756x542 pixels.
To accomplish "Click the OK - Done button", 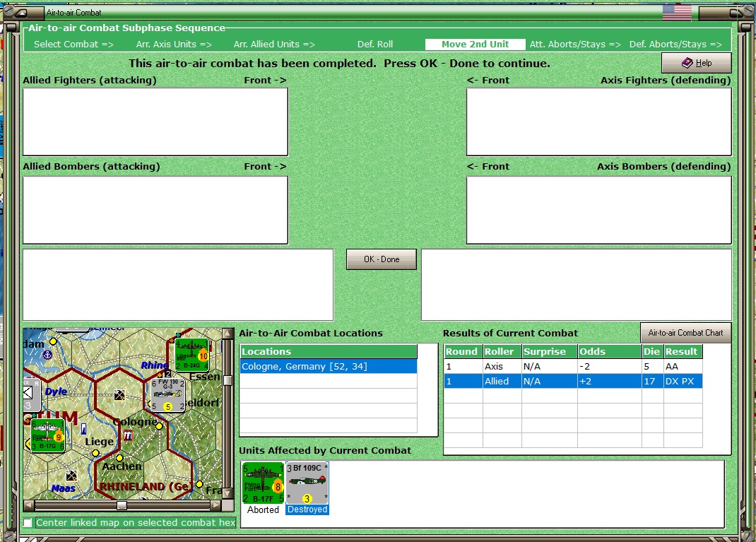I will [382, 259].
